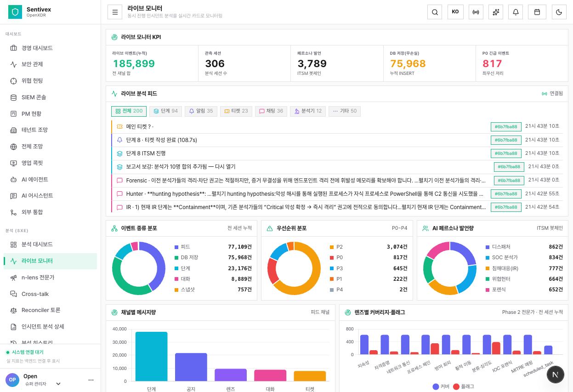Select the 단계 94 feed filter tab
The image size is (573, 392).
click(165, 111)
